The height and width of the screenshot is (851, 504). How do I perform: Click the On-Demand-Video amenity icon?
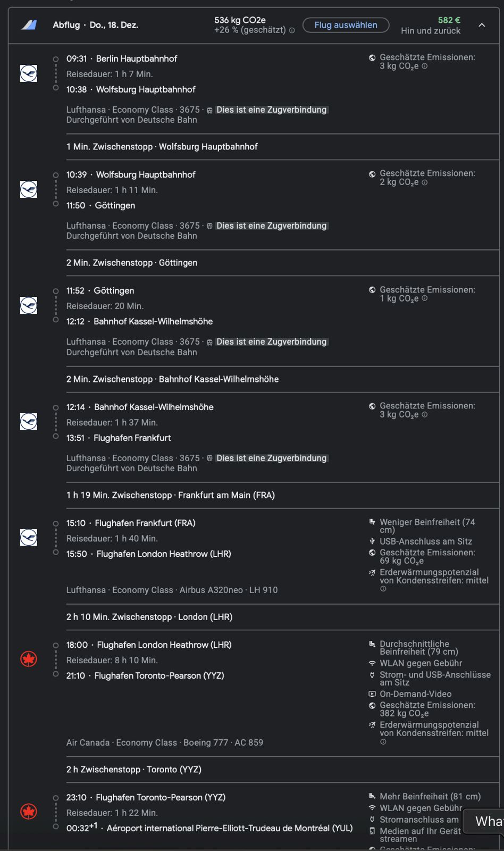click(372, 694)
